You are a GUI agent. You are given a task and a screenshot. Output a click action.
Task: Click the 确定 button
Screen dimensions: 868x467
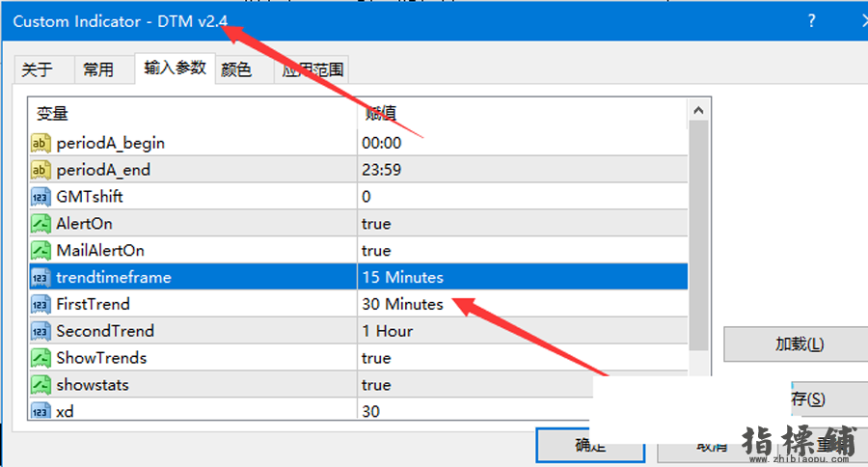[x=589, y=445]
